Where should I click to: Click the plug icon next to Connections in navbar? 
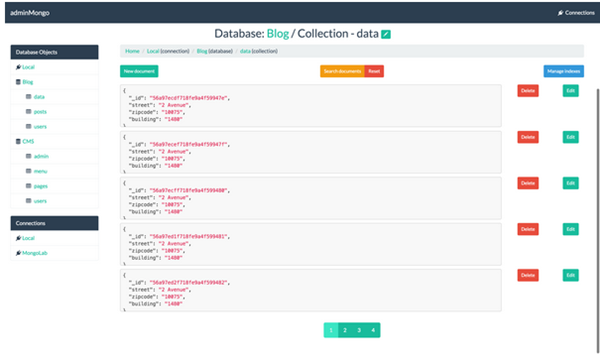click(x=560, y=13)
